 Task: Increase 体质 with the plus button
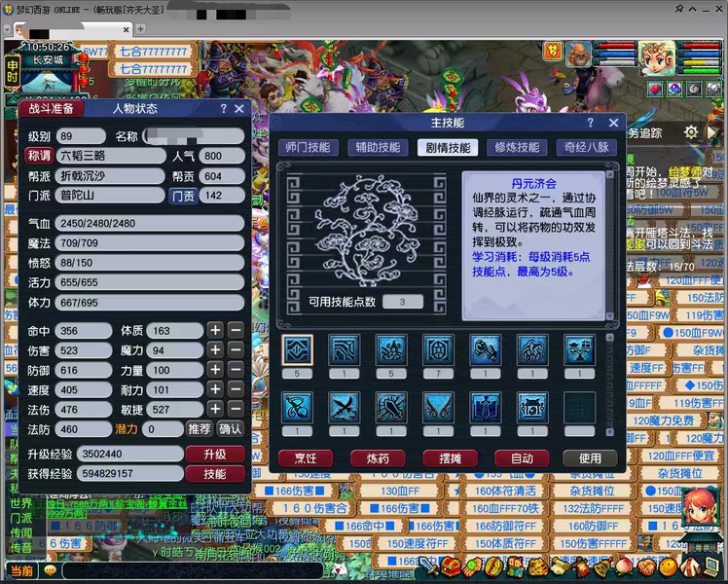tap(215, 331)
